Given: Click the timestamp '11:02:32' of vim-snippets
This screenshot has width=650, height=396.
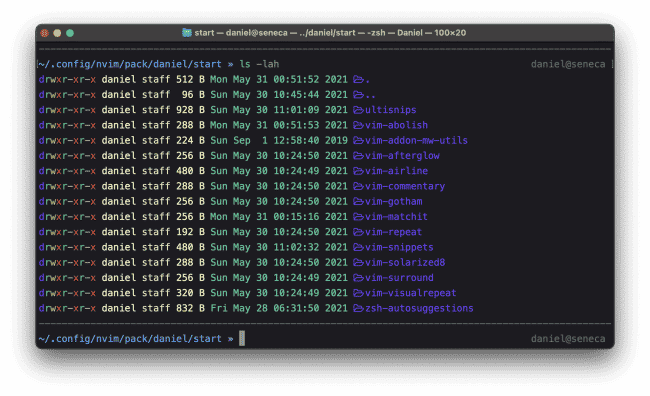Looking at the screenshot, I should coord(296,248).
